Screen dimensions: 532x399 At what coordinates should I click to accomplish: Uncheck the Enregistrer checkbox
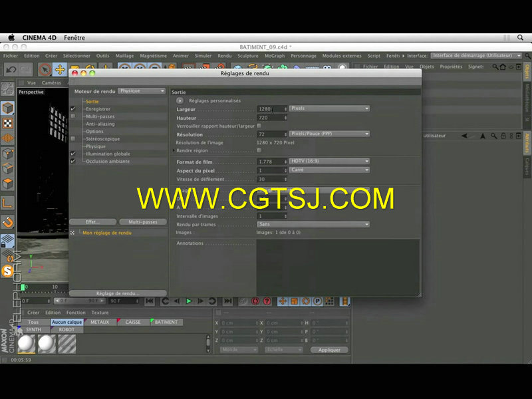(x=73, y=109)
